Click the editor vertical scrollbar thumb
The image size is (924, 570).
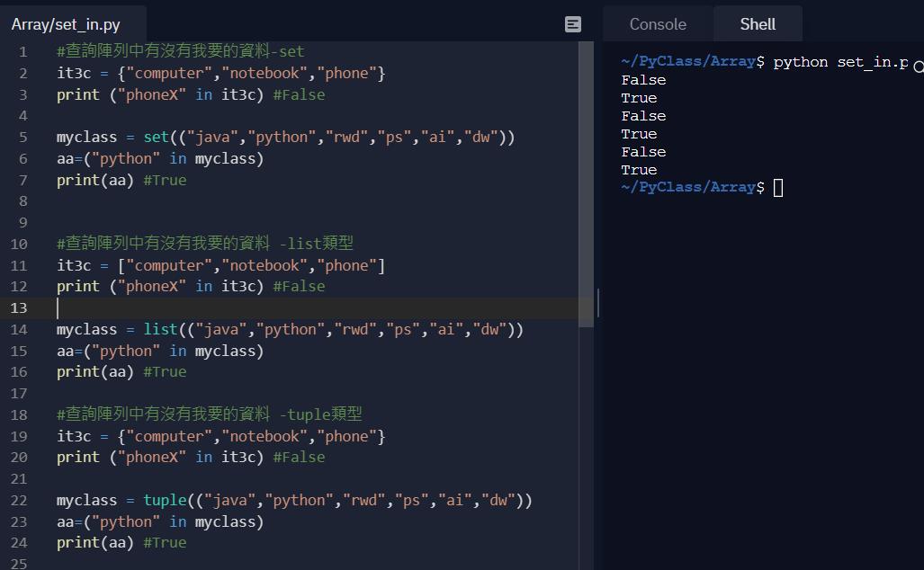[x=586, y=184]
